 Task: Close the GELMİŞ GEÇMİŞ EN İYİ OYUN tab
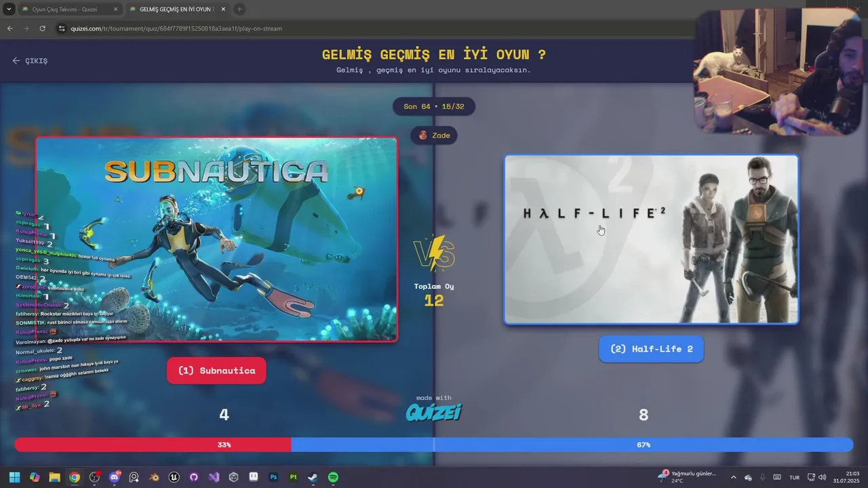click(x=222, y=9)
